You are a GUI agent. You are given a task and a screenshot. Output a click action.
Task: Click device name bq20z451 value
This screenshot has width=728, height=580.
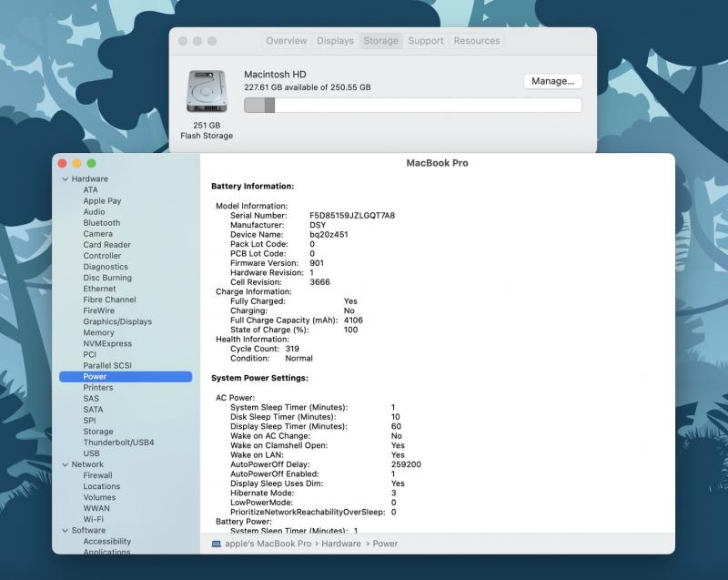click(x=329, y=235)
